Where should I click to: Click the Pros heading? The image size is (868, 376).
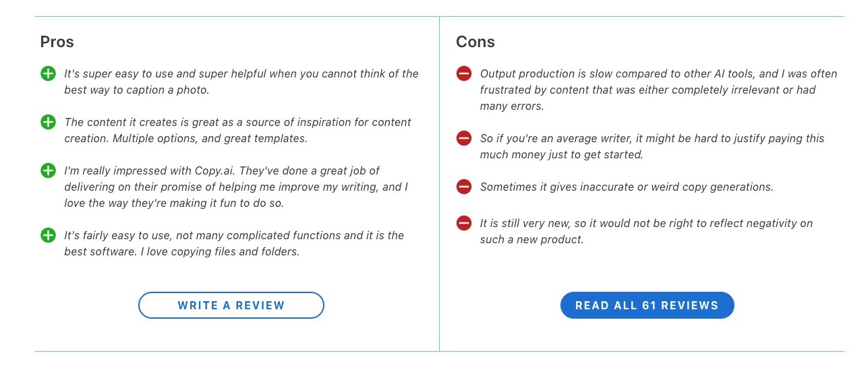tap(57, 42)
